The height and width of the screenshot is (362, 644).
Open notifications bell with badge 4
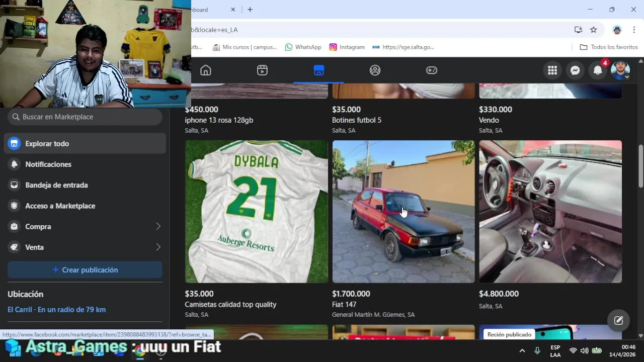pos(598,70)
